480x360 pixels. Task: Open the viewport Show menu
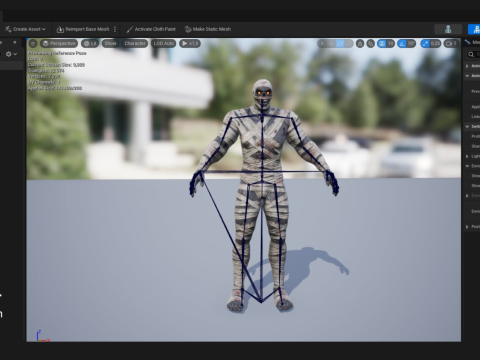coord(110,43)
